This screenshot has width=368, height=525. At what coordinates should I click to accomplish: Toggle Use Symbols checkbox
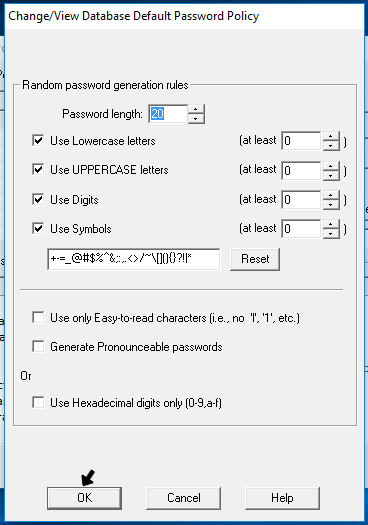click(38, 229)
